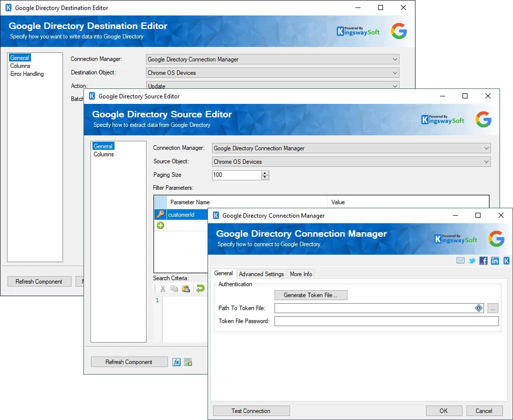
Task: Maximize the Google Directory Connection Manager window
Action: [x=478, y=215]
